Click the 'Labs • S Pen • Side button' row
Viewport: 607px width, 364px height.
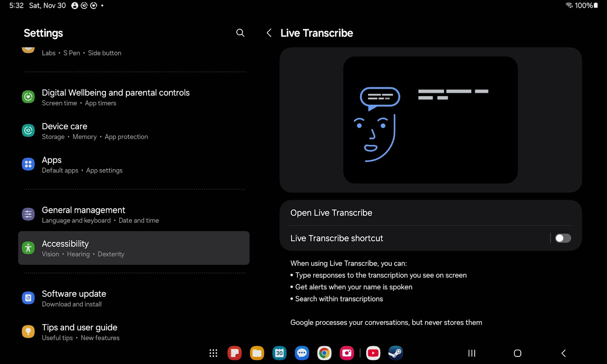[x=81, y=53]
